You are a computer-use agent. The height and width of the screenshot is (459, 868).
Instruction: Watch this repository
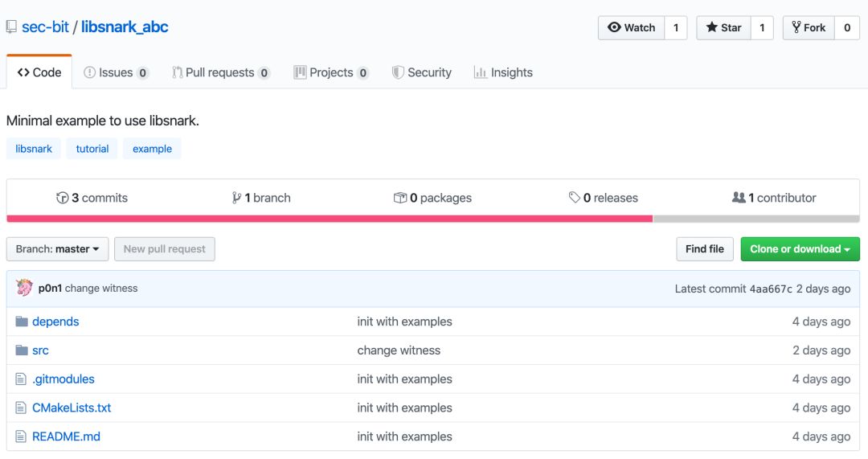tap(632, 27)
